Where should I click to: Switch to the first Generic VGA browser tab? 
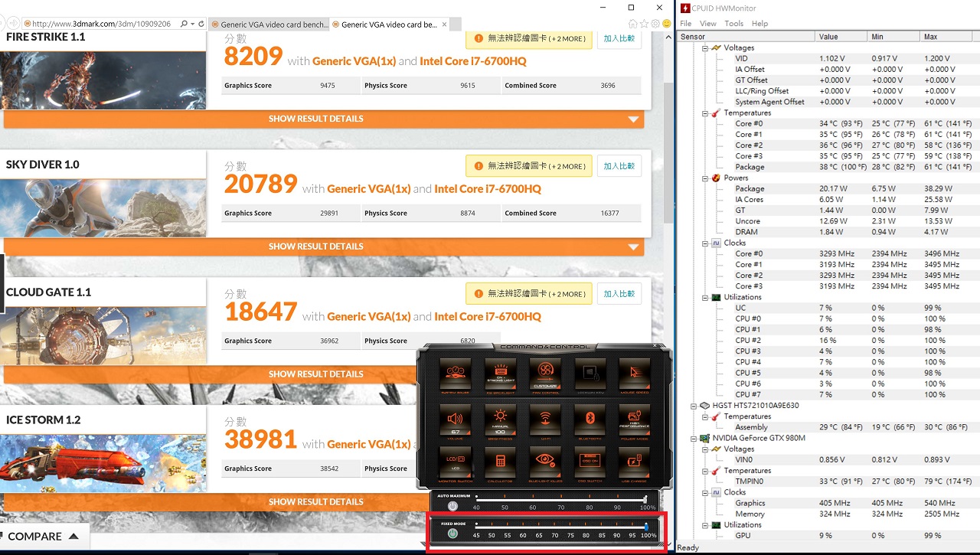pos(268,24)
